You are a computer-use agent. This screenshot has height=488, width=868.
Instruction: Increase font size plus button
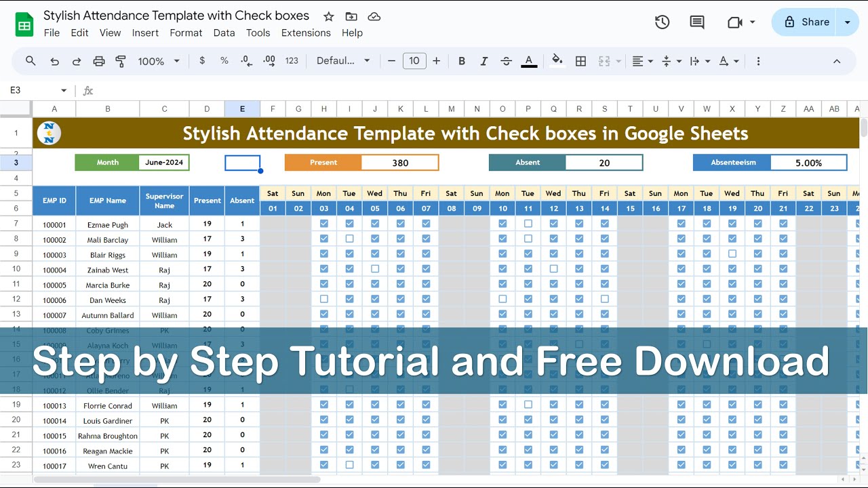pos(437,61)
